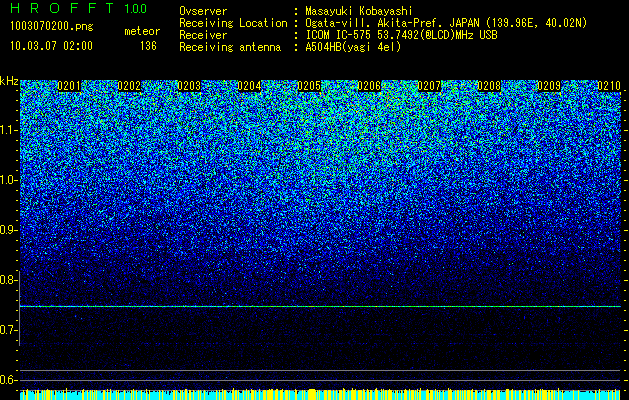This screenshot has height=400, width=629.
Task: Click the timestamp 10.03.07 02:00
Action: [51, 46]
